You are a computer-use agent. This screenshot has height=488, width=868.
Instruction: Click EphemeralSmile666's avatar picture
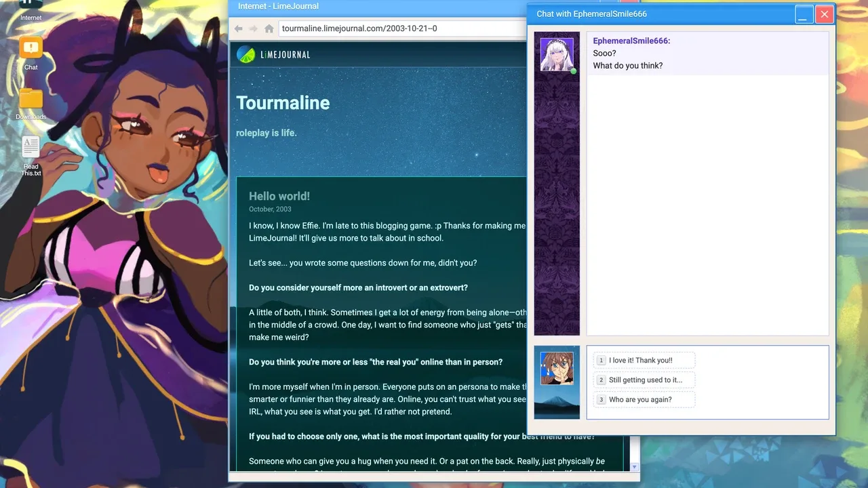(x=557, y=54)
